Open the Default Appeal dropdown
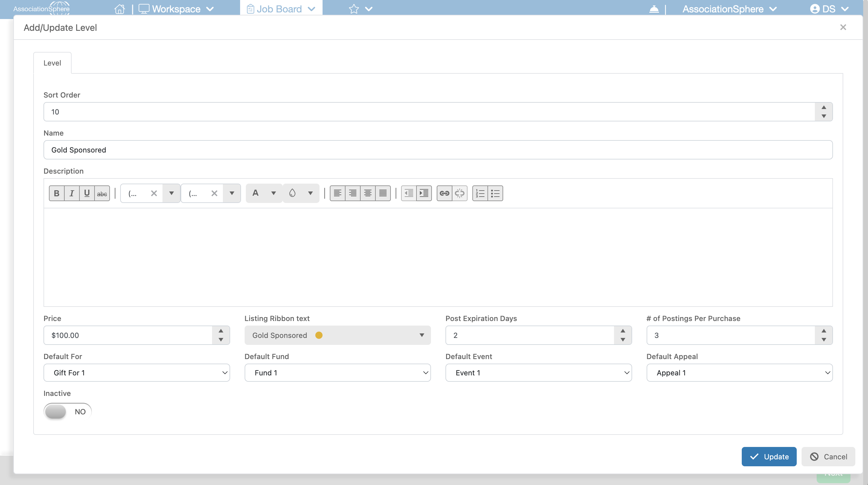868x485 pixels. pyautogui.click(x=740, y=372)
